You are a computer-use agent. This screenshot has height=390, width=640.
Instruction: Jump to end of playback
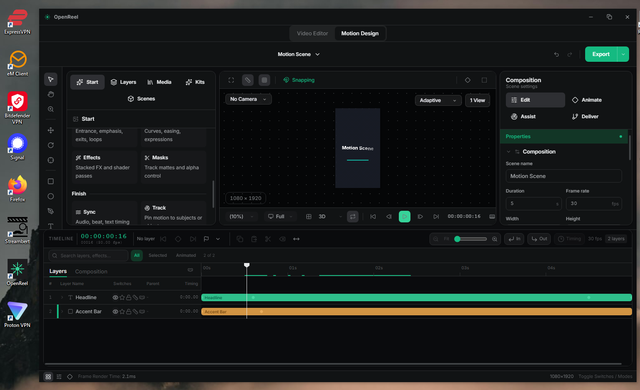(436, 217)
